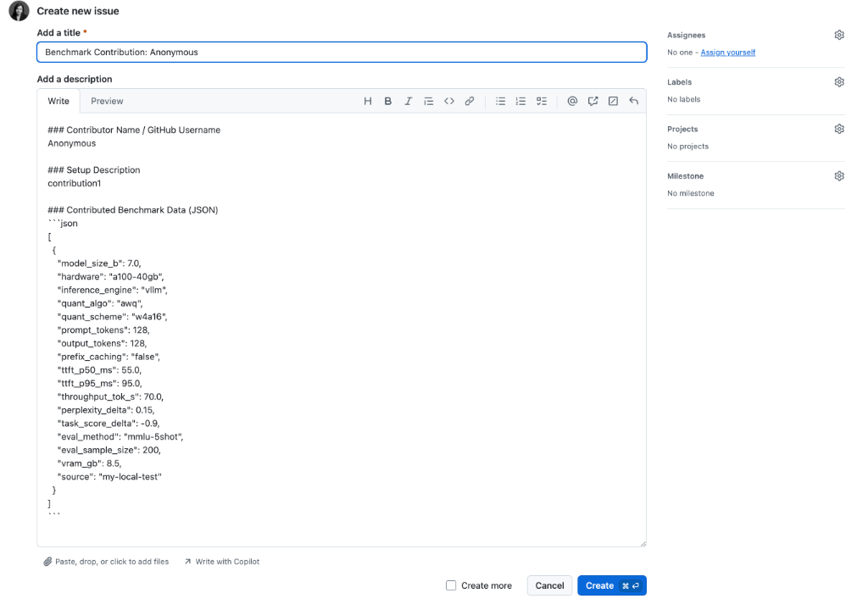
Task: Cancel the new issue
Action: 549,585
